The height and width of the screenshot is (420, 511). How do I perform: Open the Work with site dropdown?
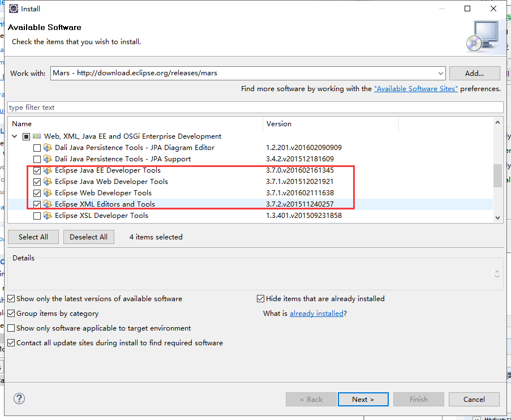point(441,73)
